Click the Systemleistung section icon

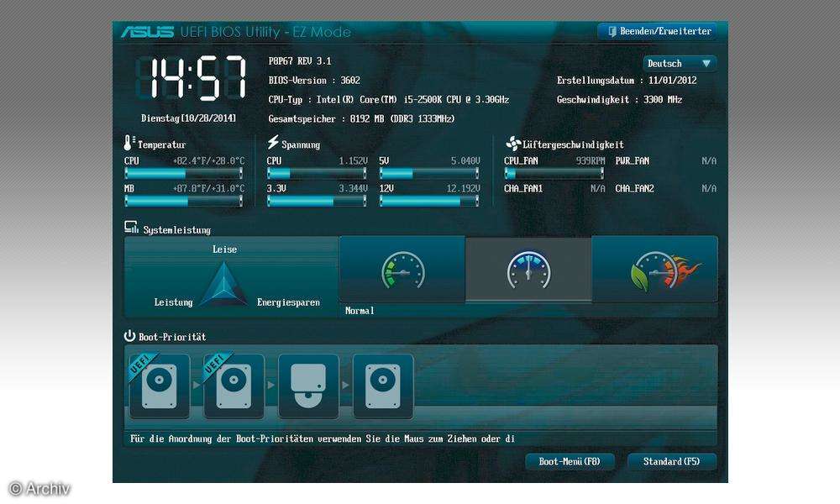point(131,226)
